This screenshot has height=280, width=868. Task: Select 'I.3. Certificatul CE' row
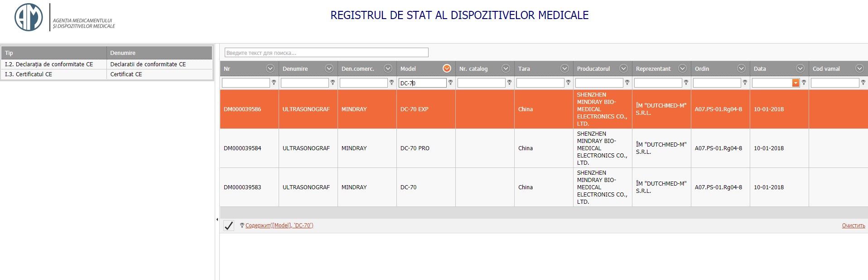pos(29,74)
